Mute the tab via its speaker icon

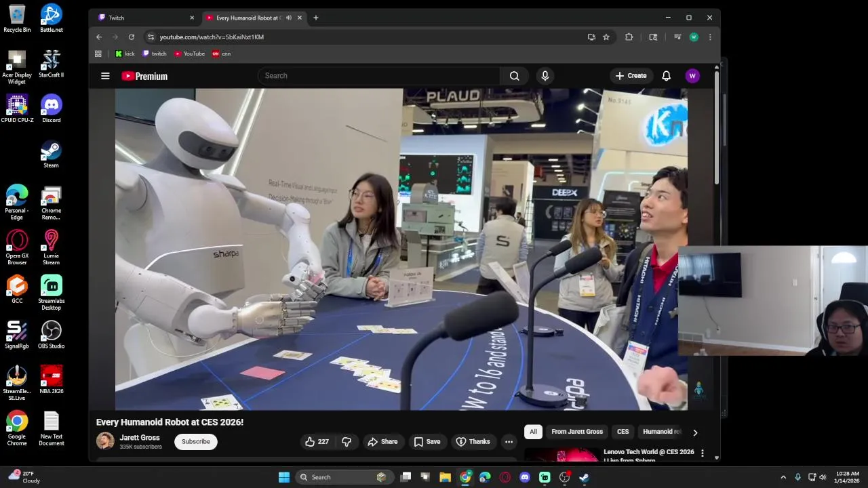(x=289, y=18)
